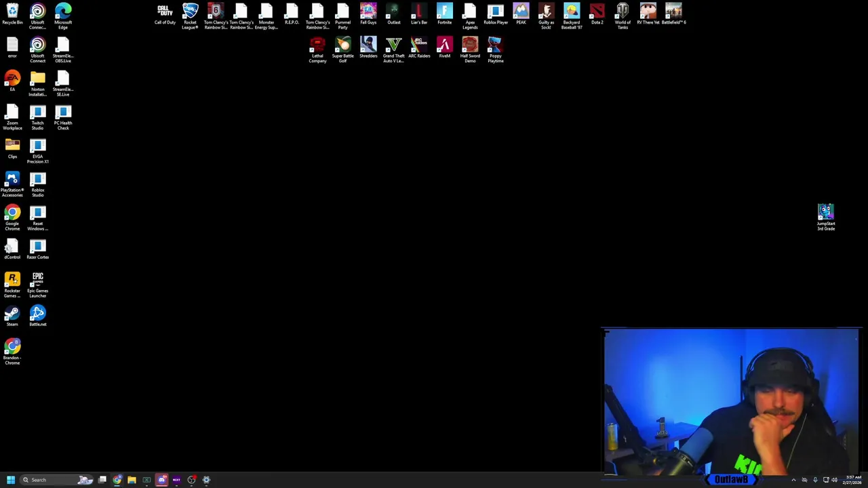Open File Explorer from the taskbar
The width and height of the screenshot is (868, 488).
132,480
